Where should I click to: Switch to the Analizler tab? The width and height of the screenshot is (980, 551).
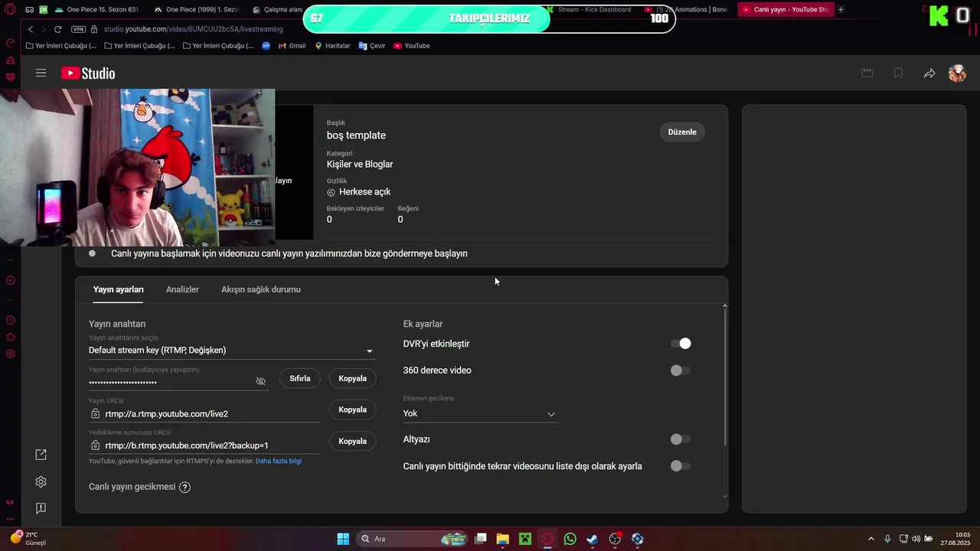(x=182, y=289)
